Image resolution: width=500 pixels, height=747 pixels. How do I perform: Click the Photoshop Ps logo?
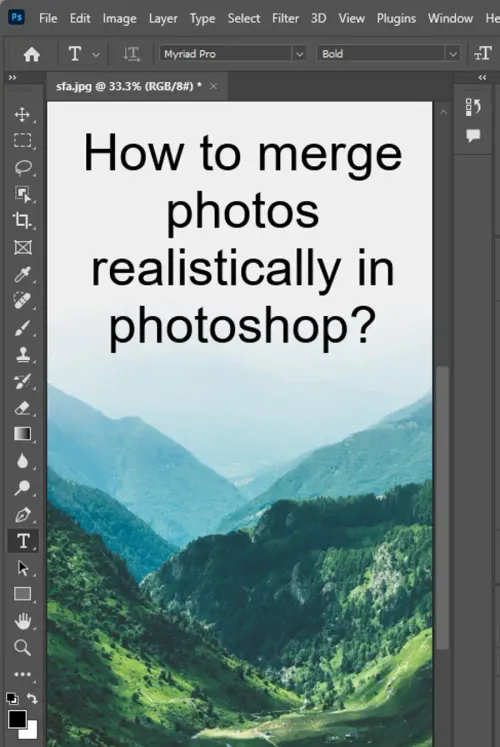click(x=17, y=18)
